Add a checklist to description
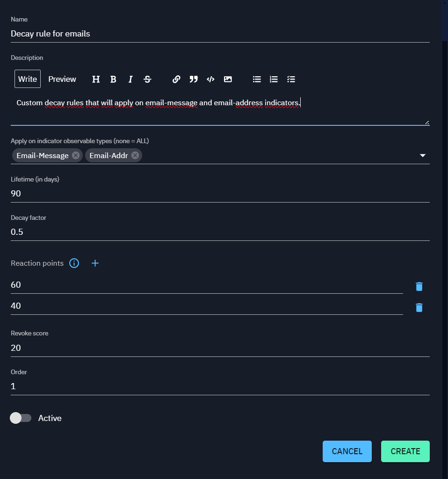 pos(291,79)
